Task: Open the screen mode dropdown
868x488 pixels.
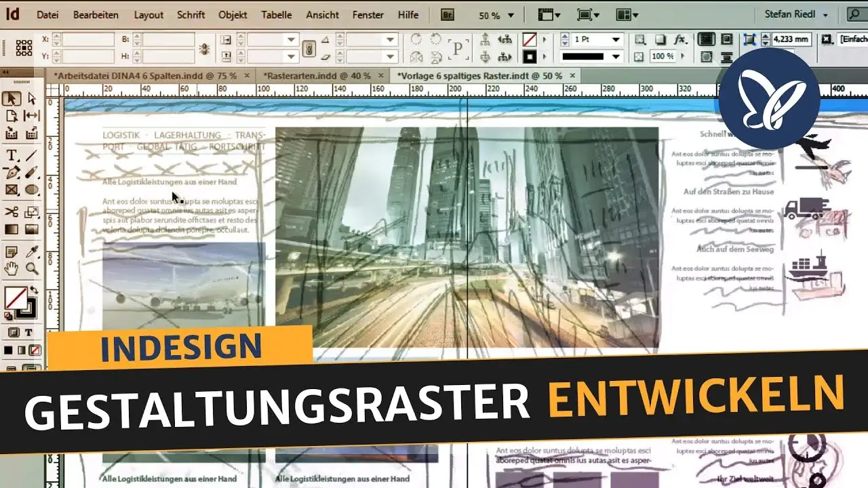Action: click(x=590, y=14)
